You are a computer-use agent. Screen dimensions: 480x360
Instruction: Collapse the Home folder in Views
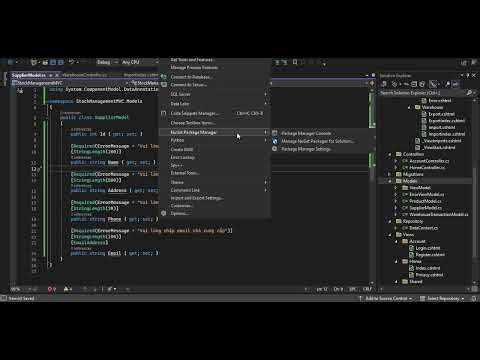[396, 261]
